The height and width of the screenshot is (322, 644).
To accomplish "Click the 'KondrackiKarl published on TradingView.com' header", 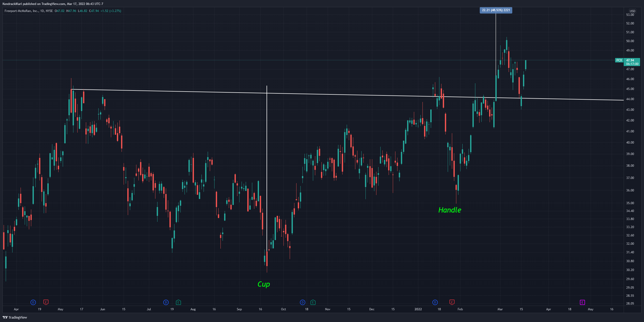I will (x=34, y=4).
